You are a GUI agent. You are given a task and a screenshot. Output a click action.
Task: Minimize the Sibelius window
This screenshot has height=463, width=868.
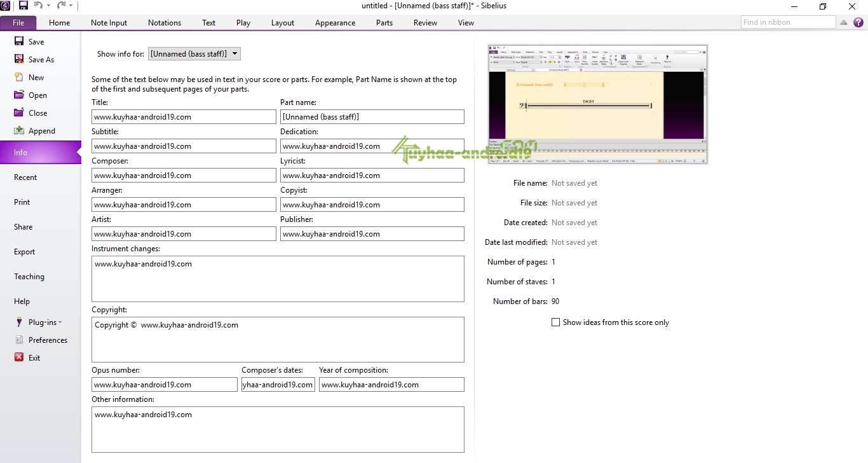[x=794, y=6]
